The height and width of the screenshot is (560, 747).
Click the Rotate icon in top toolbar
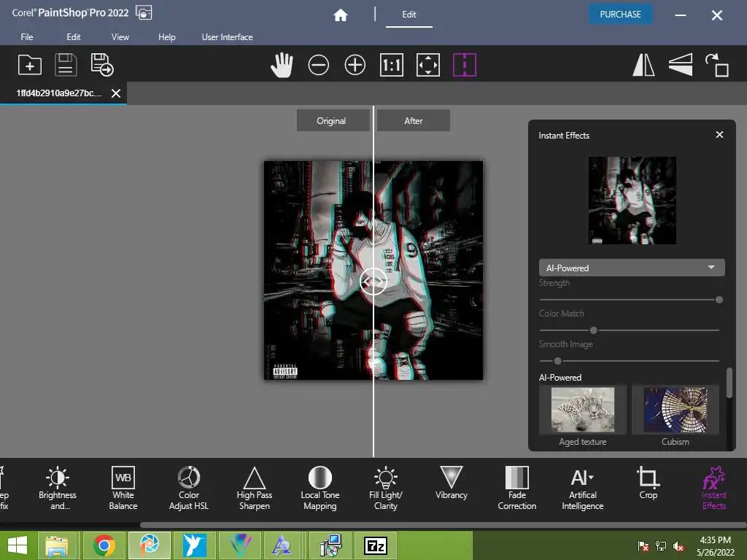[x=717, y=65]
